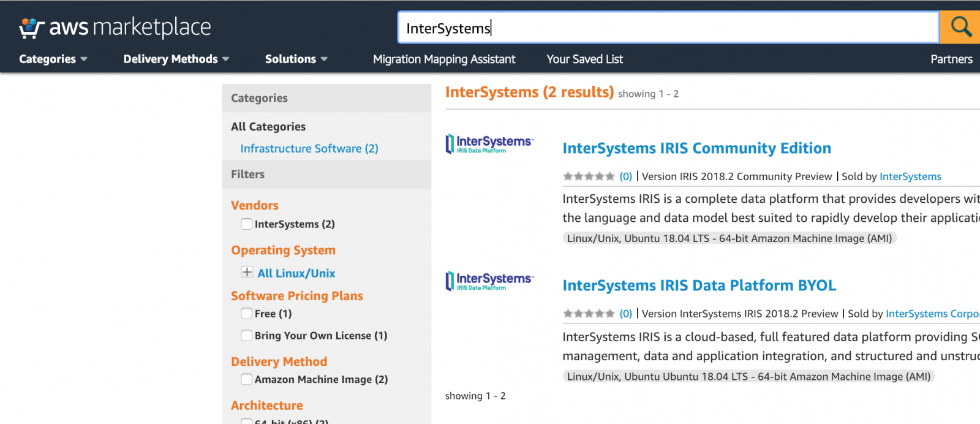Click into the search field containing InterSystems
980x424 pixels.
pyautogui.click(x=668, y=28)
